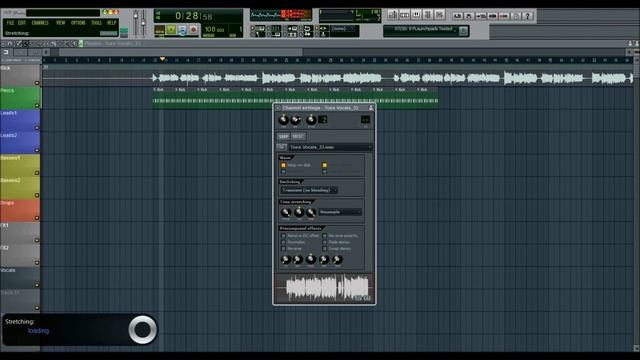
Task: Mute the Percs track
Action: pos(37,105)
